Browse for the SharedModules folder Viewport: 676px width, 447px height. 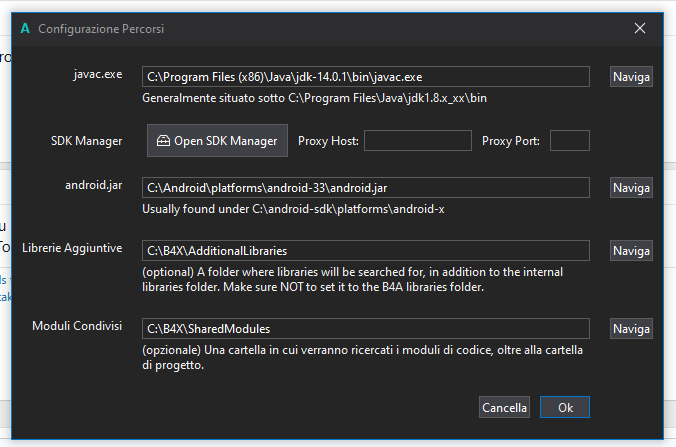pos(631,329)
